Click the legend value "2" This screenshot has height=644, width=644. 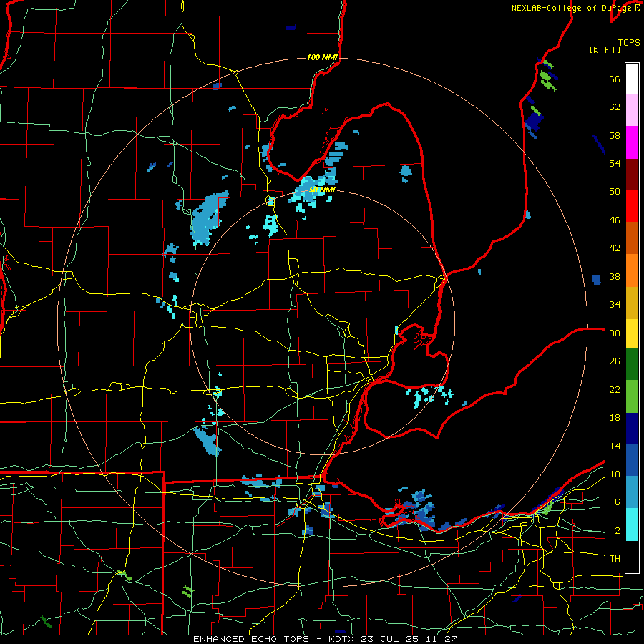pyautogui.click(x=618, y=531)
